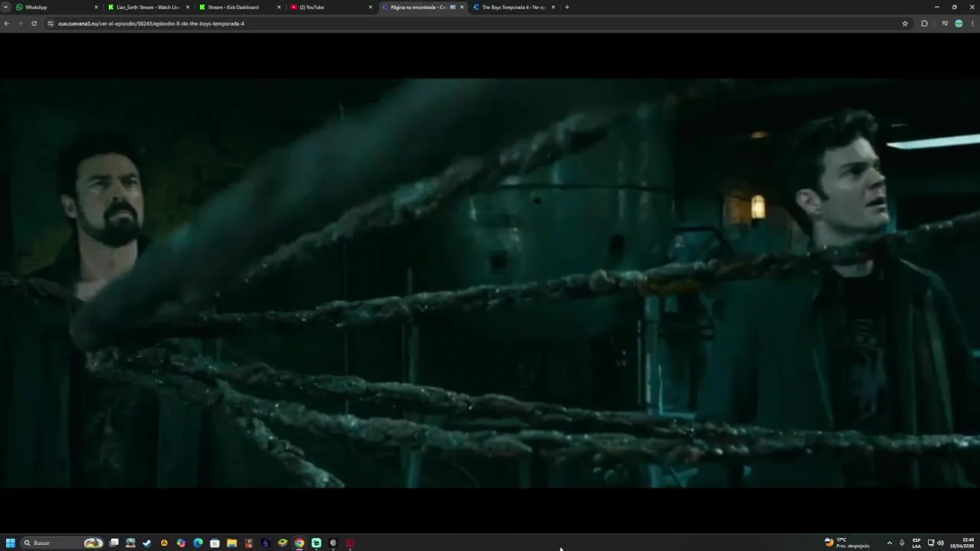The image size is (980, 551).
Task: Open the red app icon on taskbar
Action: [350, 543]
